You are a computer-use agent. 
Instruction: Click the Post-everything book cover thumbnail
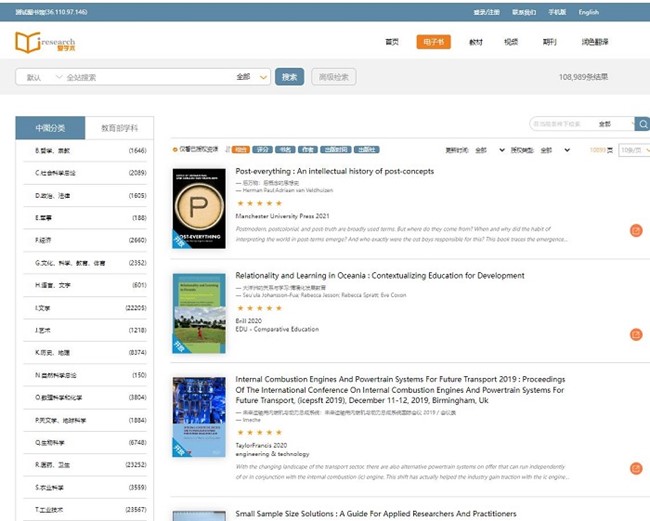pos(199,207)
